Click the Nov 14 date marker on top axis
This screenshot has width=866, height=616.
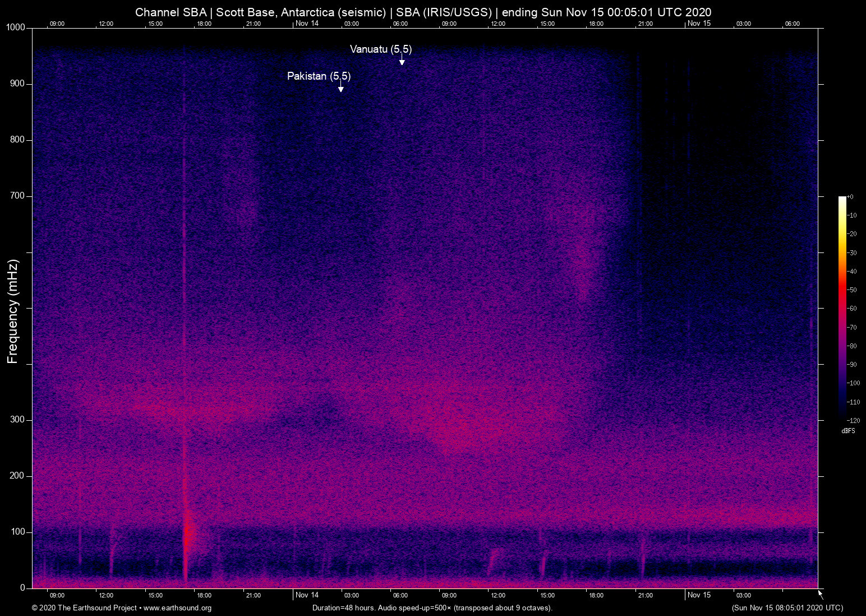tap(307, 24)
